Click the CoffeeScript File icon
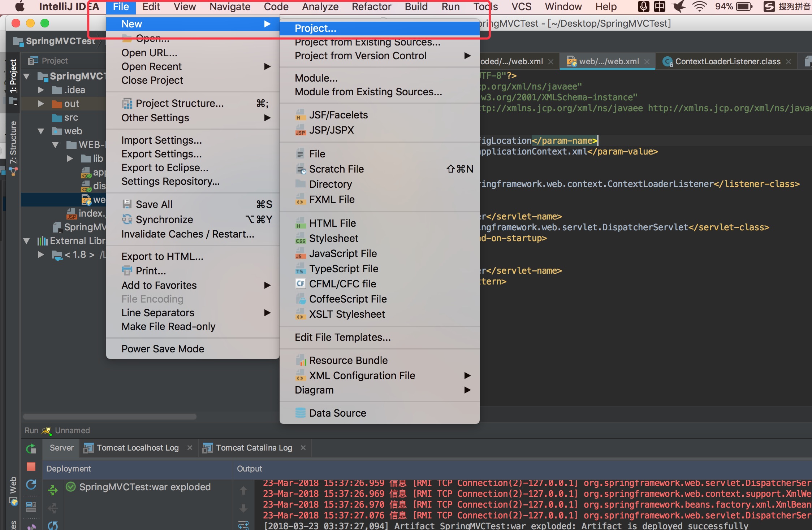Viewport: 812px width, 530px height. click(300, 299)
